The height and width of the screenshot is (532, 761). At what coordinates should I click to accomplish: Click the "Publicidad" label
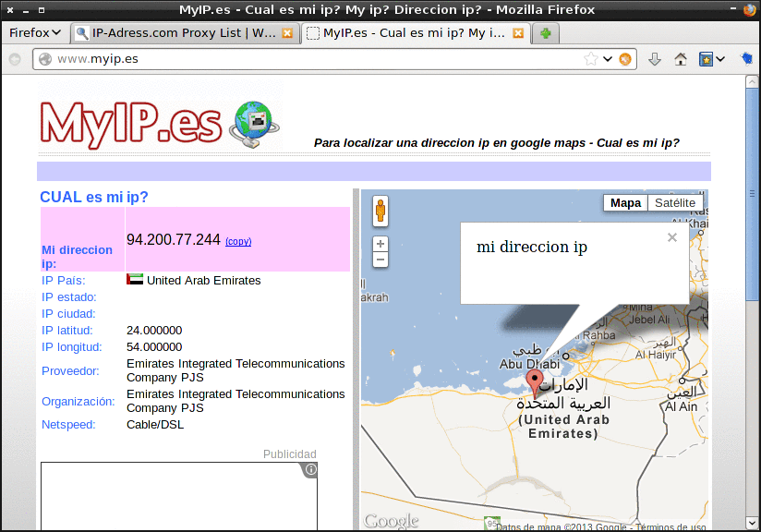click(x=290, y=454)
